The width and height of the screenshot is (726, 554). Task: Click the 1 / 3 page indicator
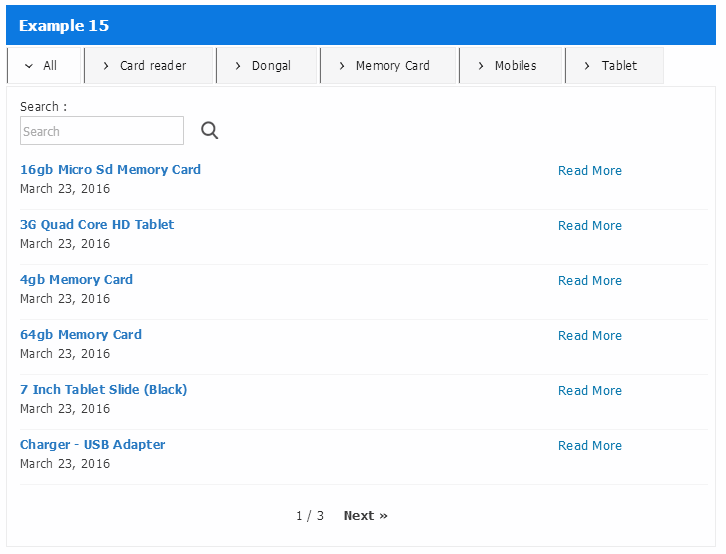click(310, 516)
